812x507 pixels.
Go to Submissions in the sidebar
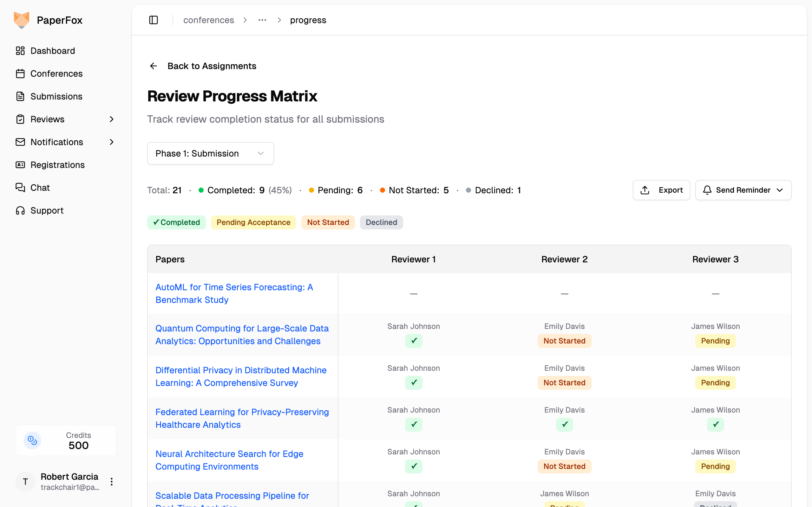[x=56, y=96]
